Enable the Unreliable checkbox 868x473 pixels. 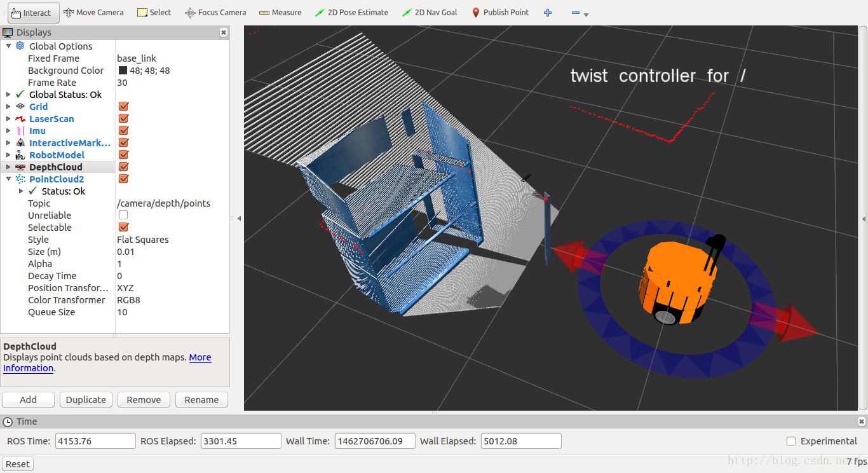(123, 216)
